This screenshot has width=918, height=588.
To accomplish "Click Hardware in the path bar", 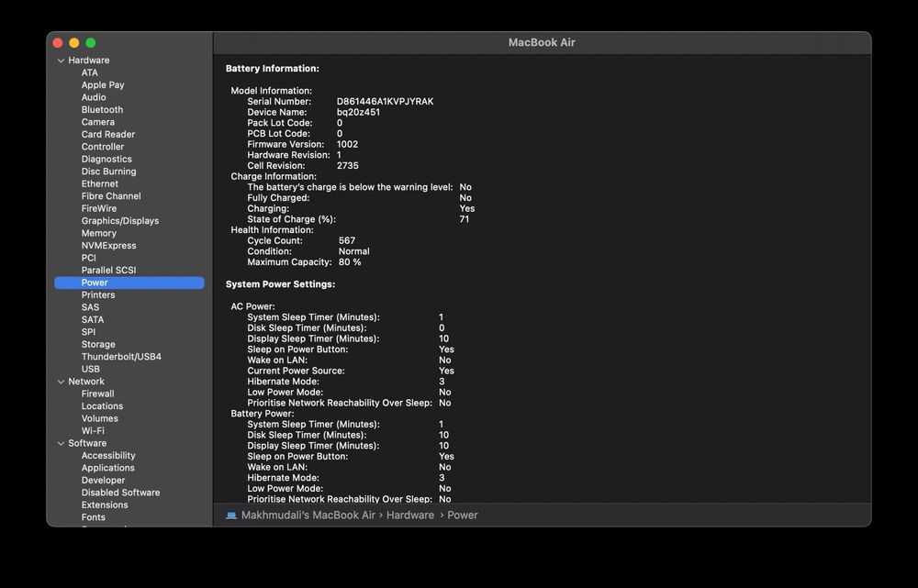I will [409, 516].
